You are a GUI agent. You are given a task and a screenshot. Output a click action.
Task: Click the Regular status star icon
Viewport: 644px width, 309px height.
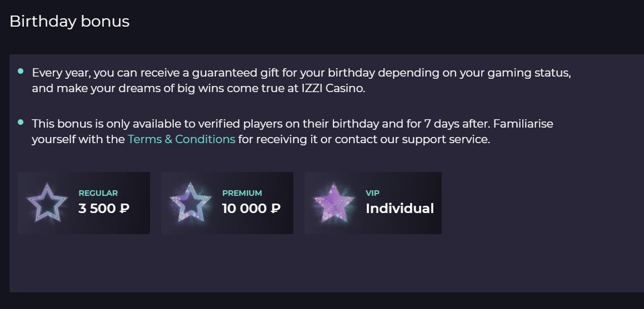click(47, 202)
